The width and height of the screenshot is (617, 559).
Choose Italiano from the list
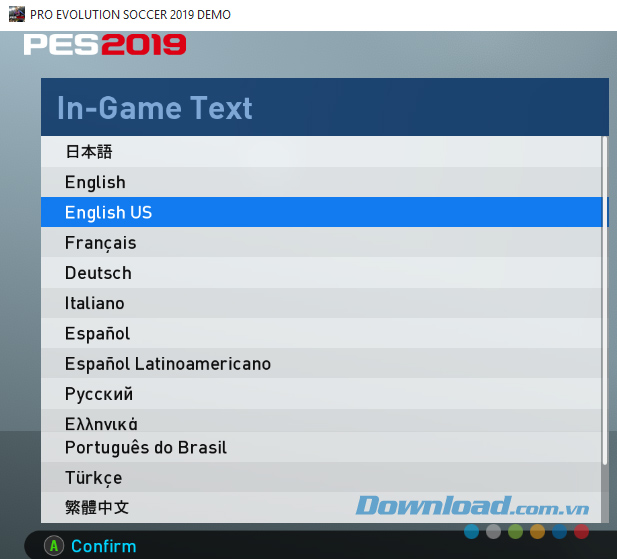pos(321,303)
